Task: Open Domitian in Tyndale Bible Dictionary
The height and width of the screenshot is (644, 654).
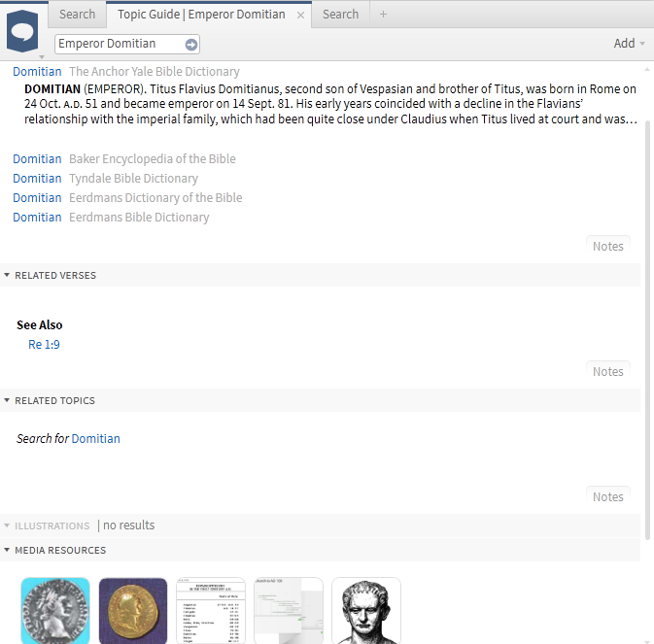Action: pyautogui.click(x=37, y=179)
